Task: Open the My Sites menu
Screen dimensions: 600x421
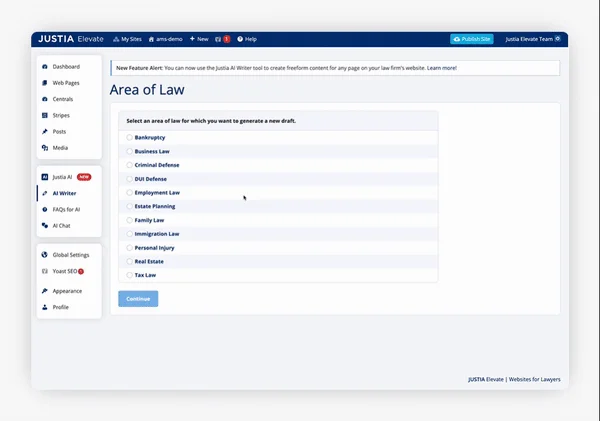Action: tap(127, 39)
